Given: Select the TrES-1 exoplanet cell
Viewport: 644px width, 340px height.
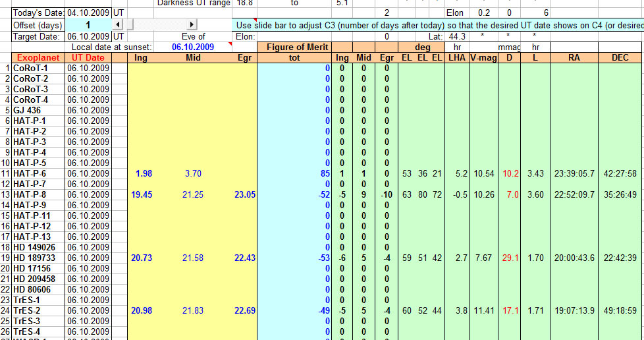Looking at the screenshot, I should [x=38, y=300].
